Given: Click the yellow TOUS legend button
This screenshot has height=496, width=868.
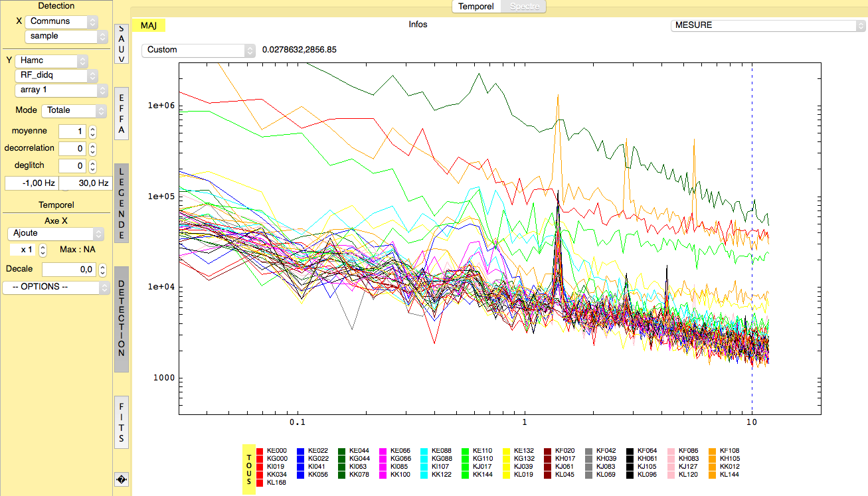Looking at the screenshot, I should [248, 469].
